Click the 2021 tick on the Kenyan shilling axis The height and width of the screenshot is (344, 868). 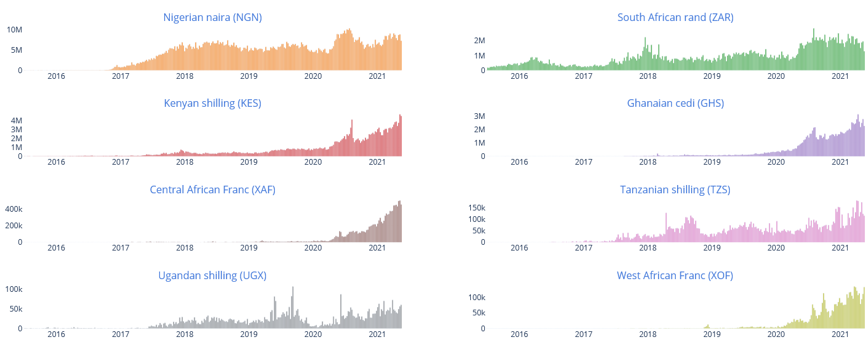tap(377, 162)
